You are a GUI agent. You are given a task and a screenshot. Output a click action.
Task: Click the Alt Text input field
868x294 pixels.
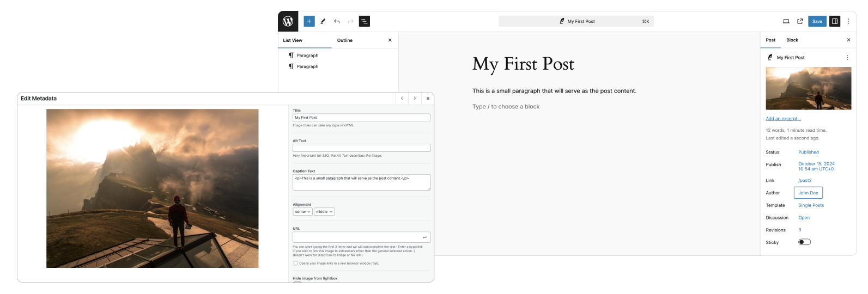point(361,148)
